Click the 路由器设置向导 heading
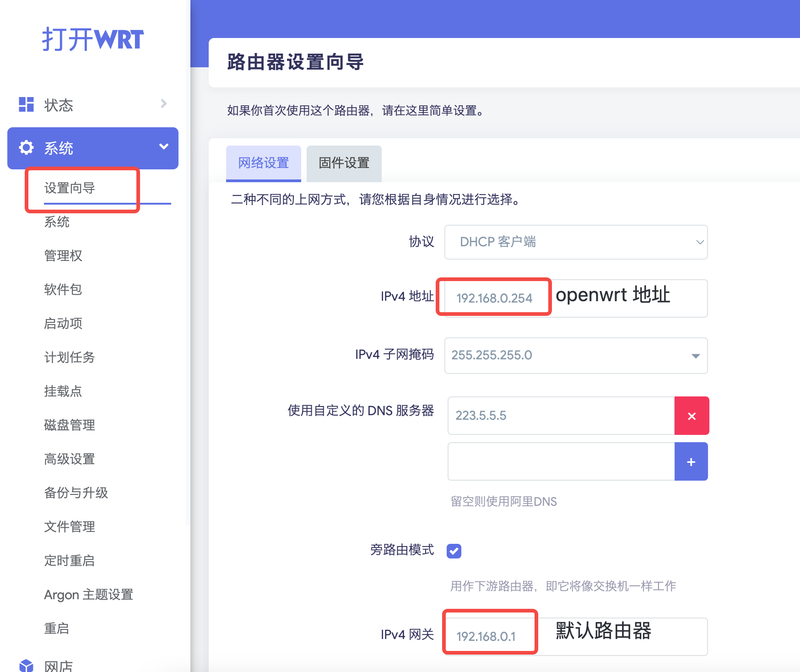The height and width of the screenshot is (672, 800). tap(295, 62)
